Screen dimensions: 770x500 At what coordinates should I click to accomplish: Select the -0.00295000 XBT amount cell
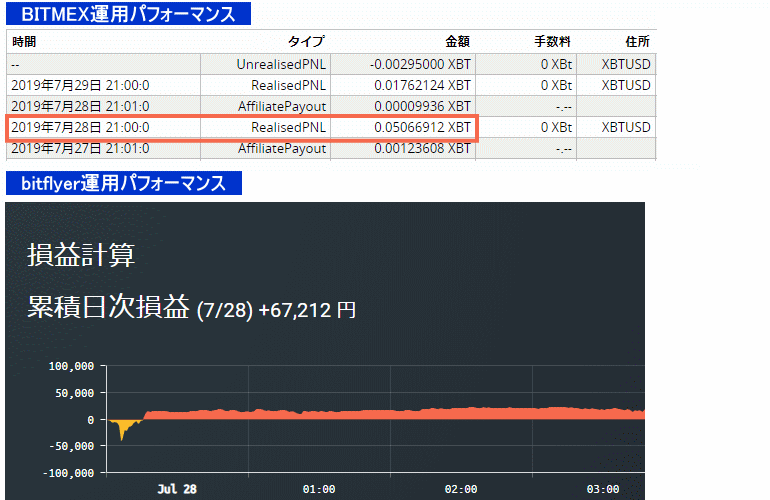pyautogui.click(x=420, y=64)
